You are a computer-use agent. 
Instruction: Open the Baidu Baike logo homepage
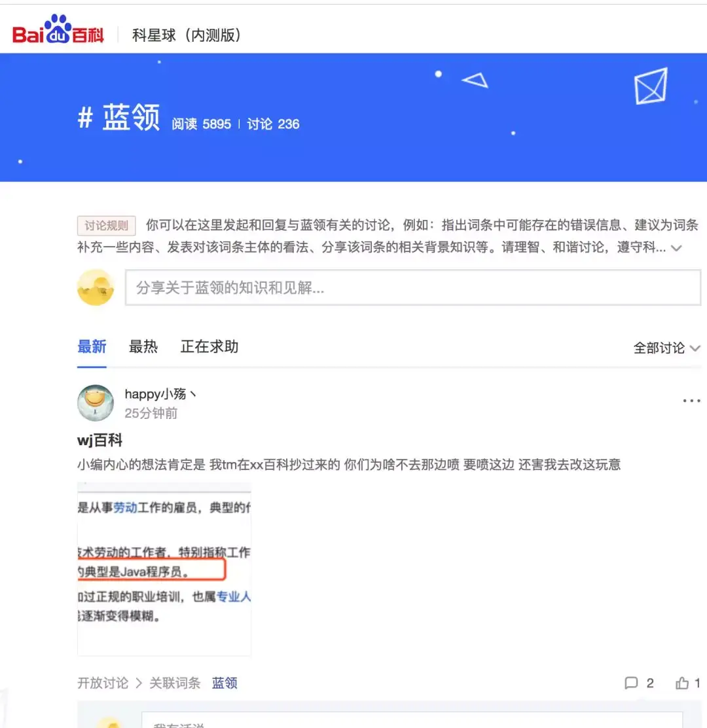point(58,29)
